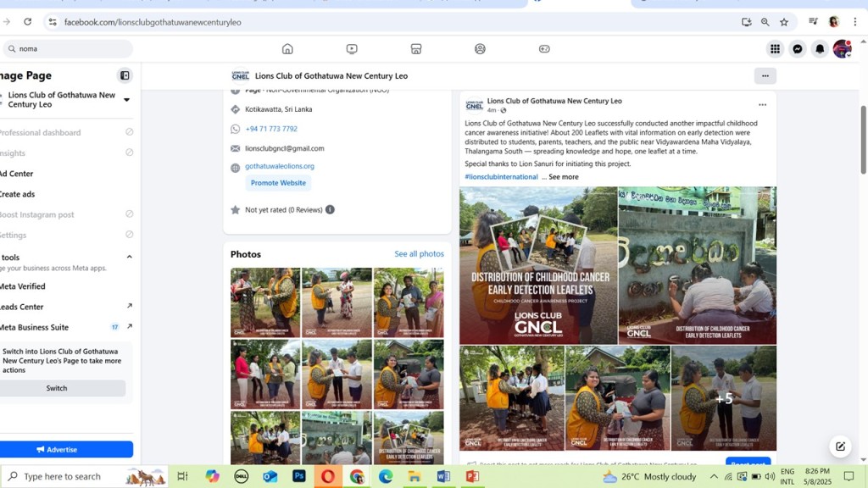This screenshot has width=868, height=488.
Task: Open account profile picture menu
Action: (x=842, y=48)
